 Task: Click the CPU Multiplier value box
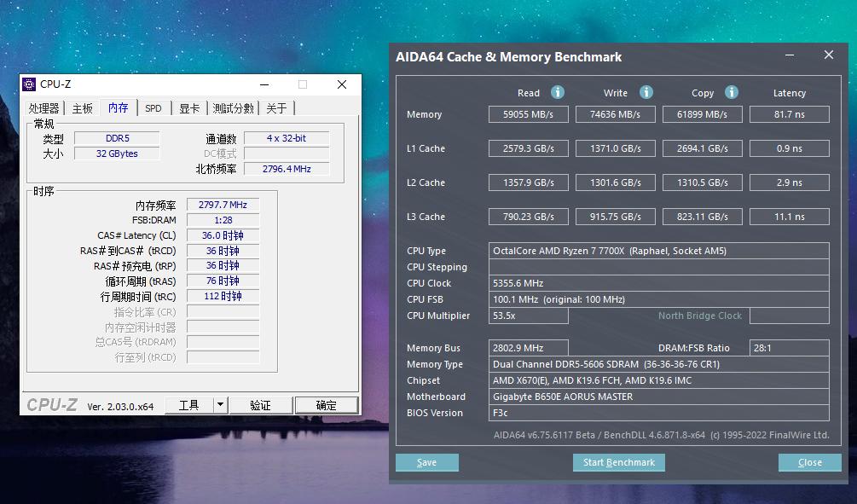click(527, 316)
